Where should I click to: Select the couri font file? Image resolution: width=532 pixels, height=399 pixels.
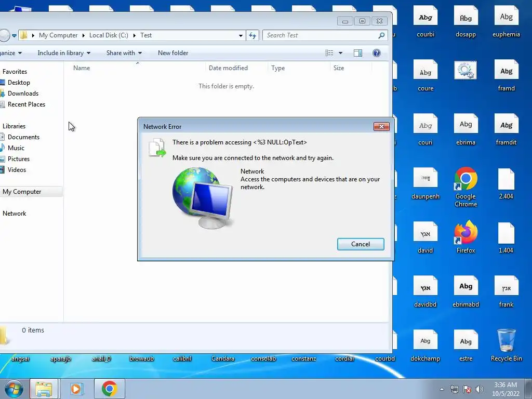[x=425, y=129]
